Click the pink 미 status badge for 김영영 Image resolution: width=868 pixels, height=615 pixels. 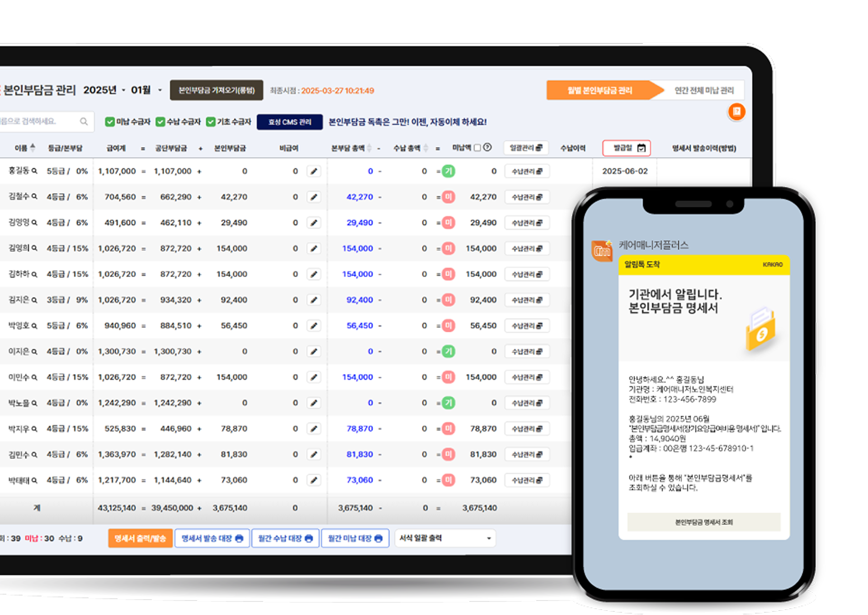pos(448,223)
